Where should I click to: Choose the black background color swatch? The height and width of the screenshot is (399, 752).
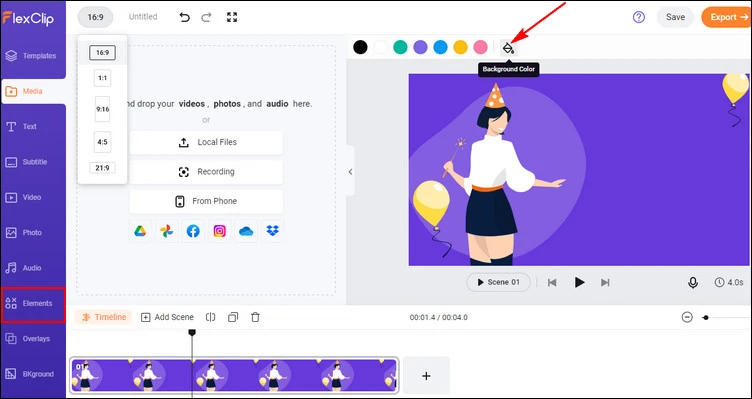coord(360,47)
